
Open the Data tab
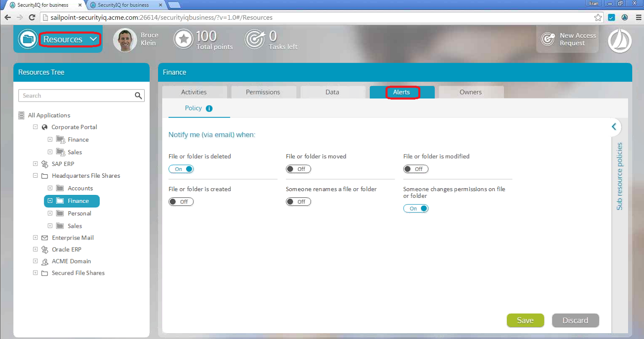333,92
